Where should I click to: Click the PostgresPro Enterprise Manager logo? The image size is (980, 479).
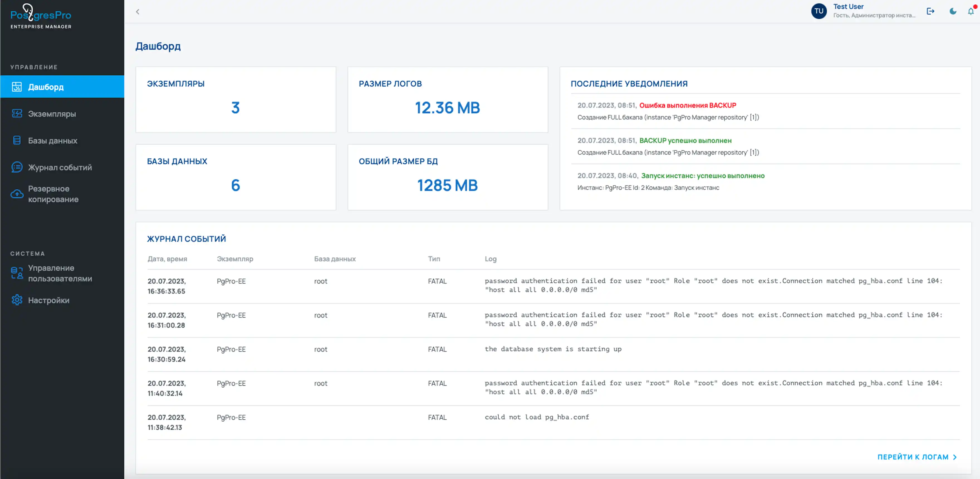coord(41,16)
